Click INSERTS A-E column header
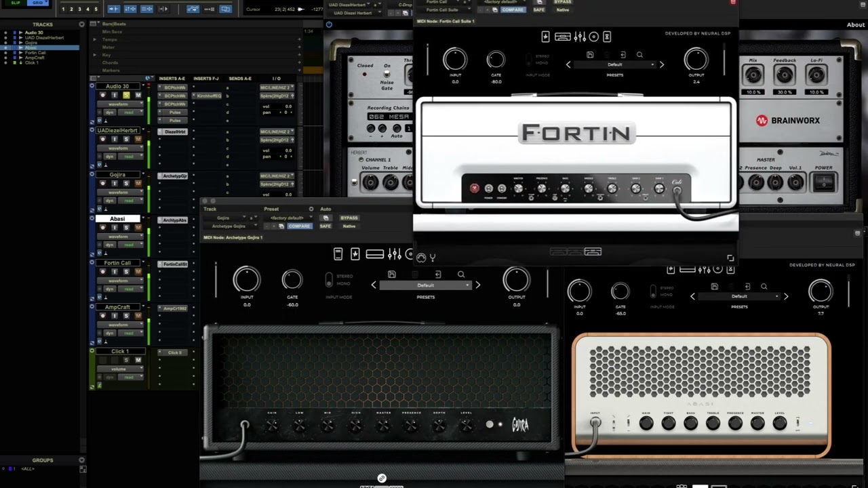The height and width of the screenshot is (488, 868). (x=172, y=79)
